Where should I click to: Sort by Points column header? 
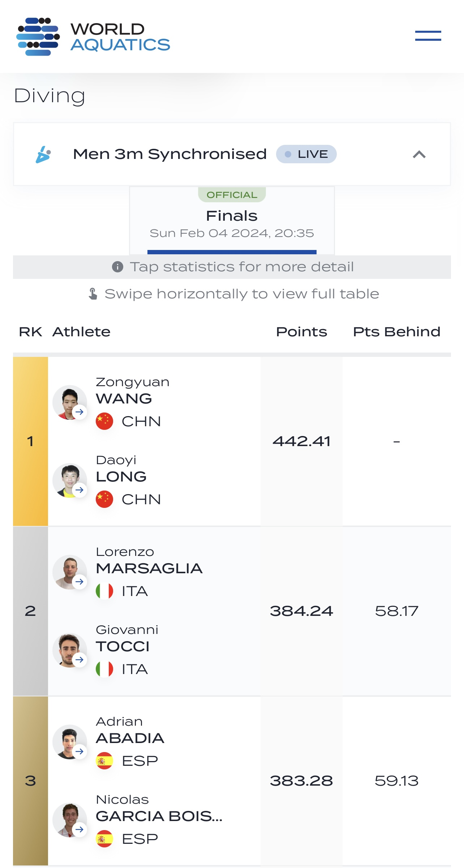(x=301, y=332)
